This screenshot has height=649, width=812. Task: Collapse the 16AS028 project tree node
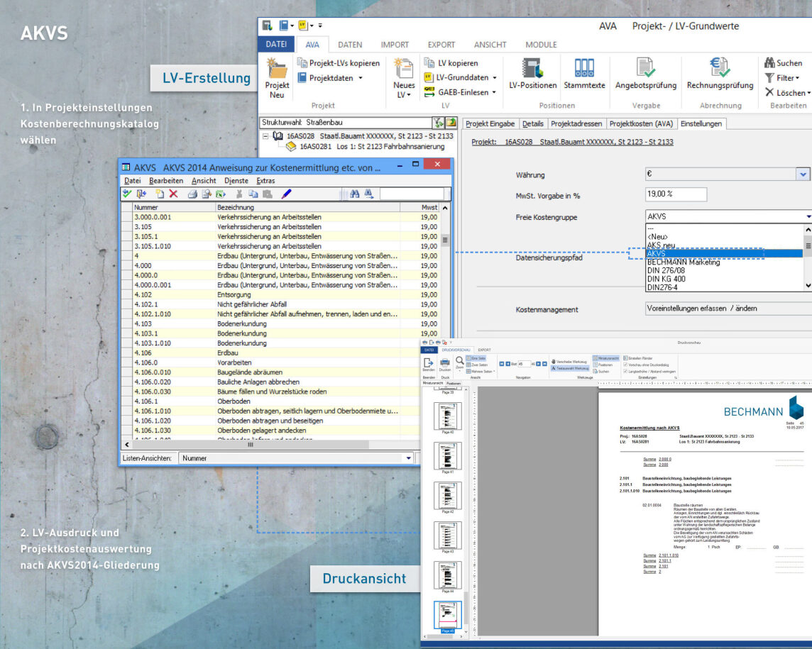265,136
